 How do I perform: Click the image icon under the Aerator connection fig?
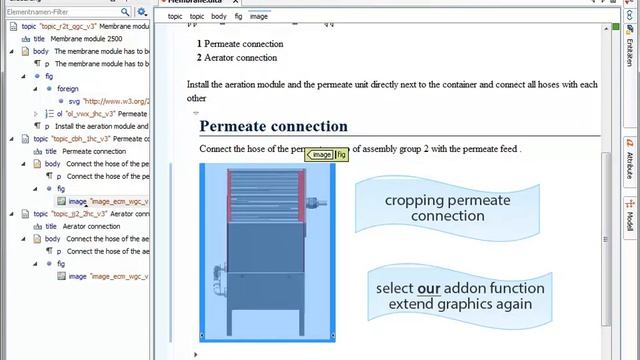[x=61, y=276]
